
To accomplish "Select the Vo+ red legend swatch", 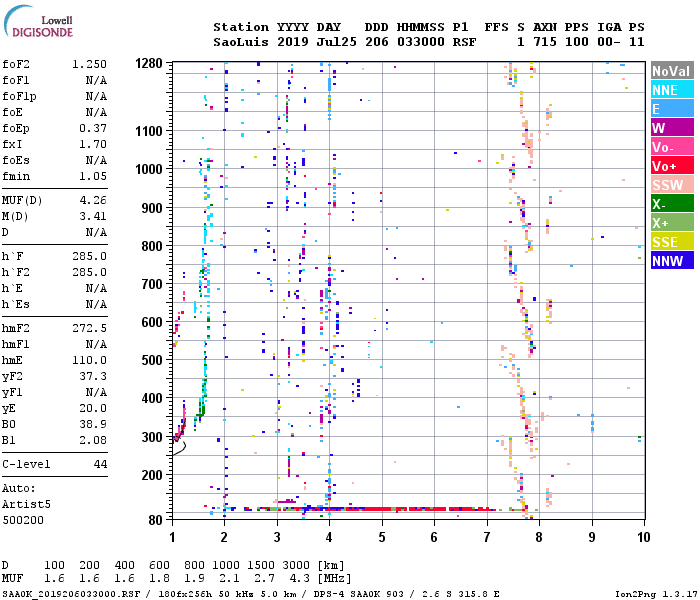I will click(672, 166).
